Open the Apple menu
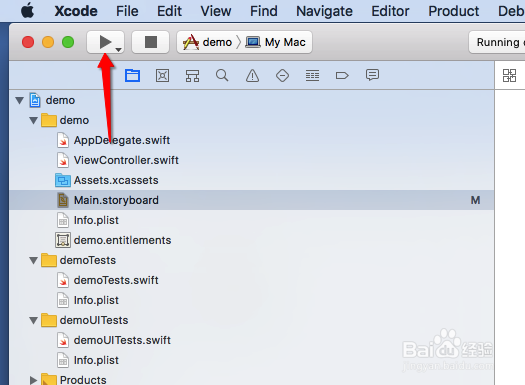The width and height of the screenshot is (525, 385). (x=27, y=11)
